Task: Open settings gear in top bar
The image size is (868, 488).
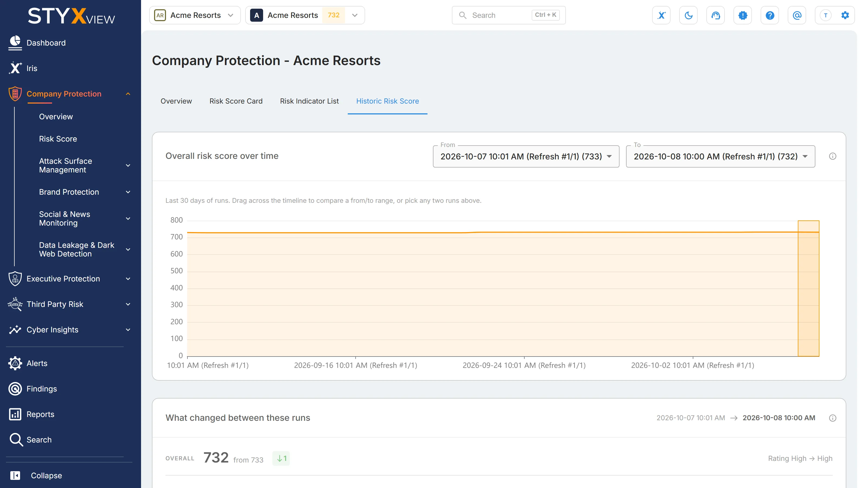Action: (845, 15)
